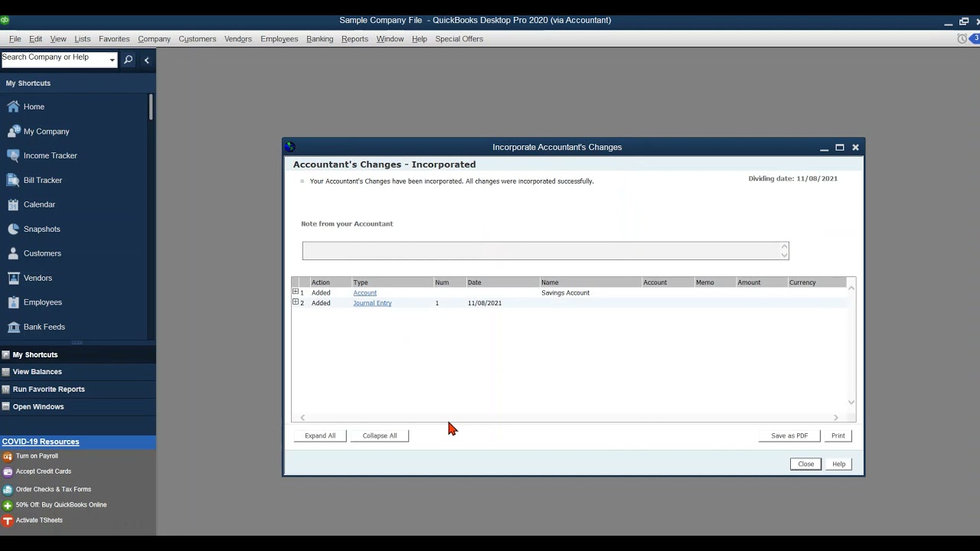Open the Company menu

pyautogui.click(x=154, y=39)
